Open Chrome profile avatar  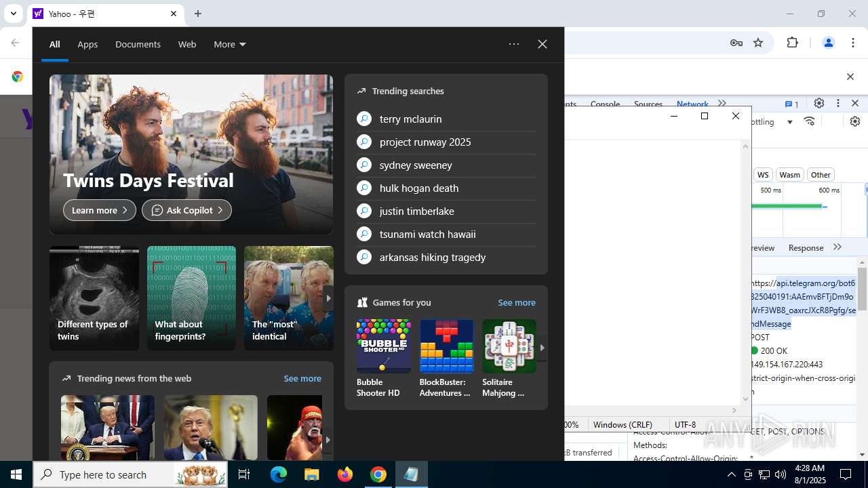(828, 43)
